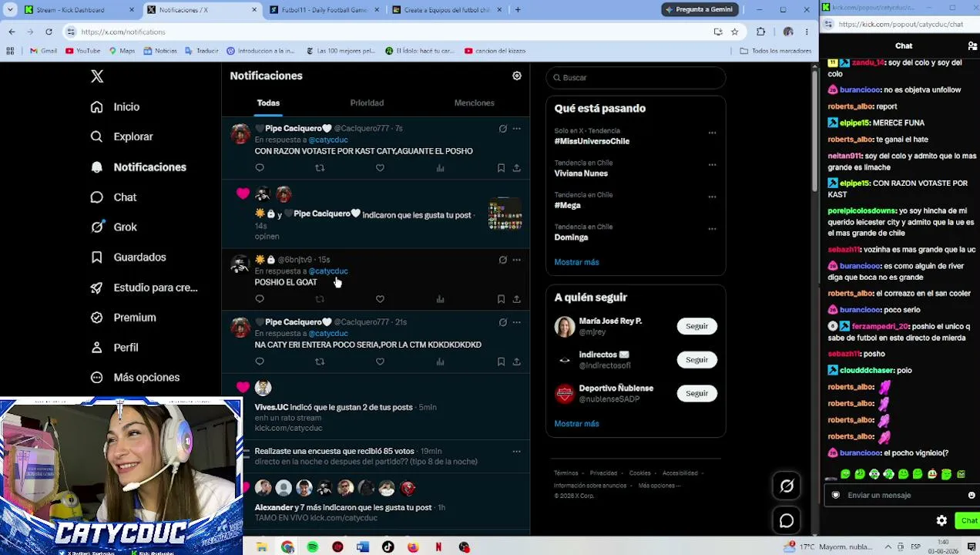Open more options for Dominga trend

coord(712,229)
